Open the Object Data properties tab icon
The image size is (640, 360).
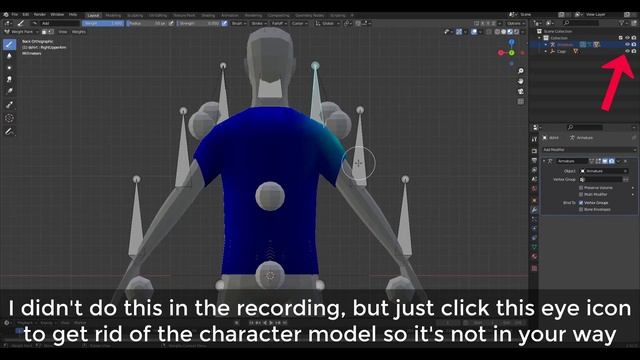pos(534,247)
